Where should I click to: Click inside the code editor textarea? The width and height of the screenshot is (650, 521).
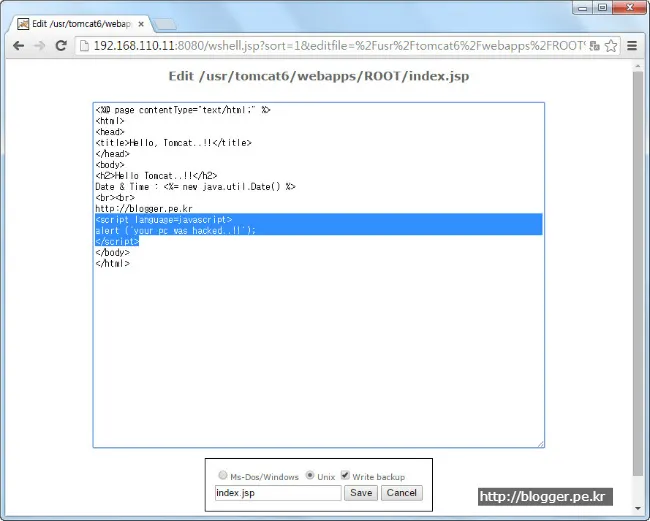pyautogui.click(x=318, y=350)
